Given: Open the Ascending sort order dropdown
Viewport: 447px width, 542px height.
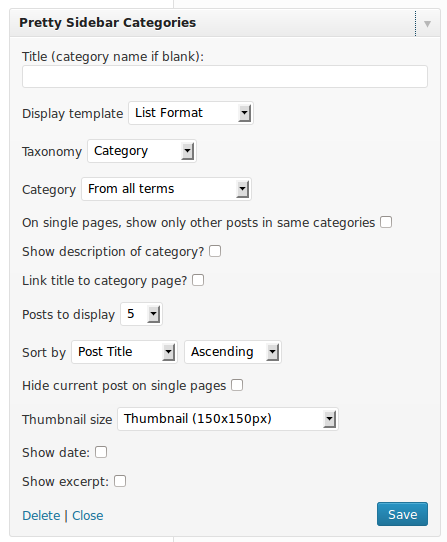Looking at the screenshot, I should (x=233, y=352).
